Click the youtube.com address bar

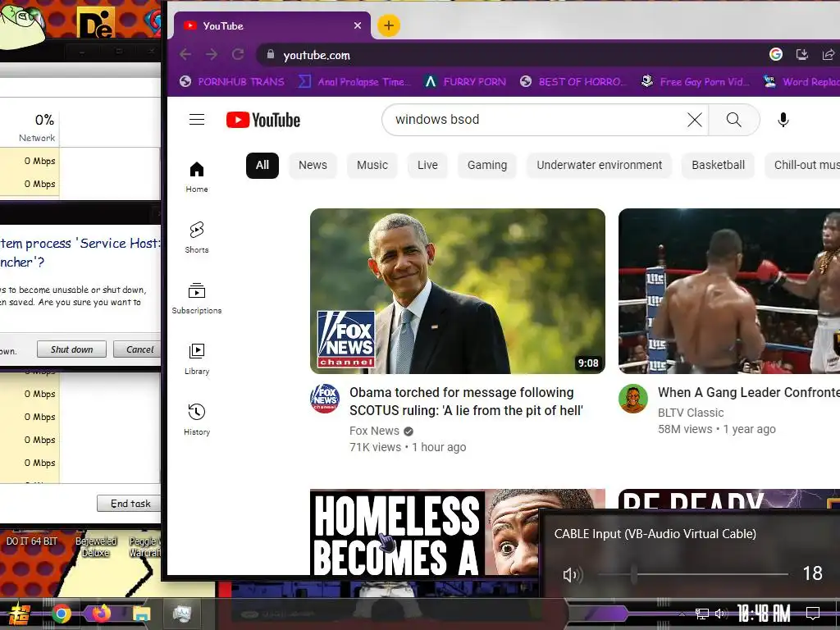(x=509, y=55)
